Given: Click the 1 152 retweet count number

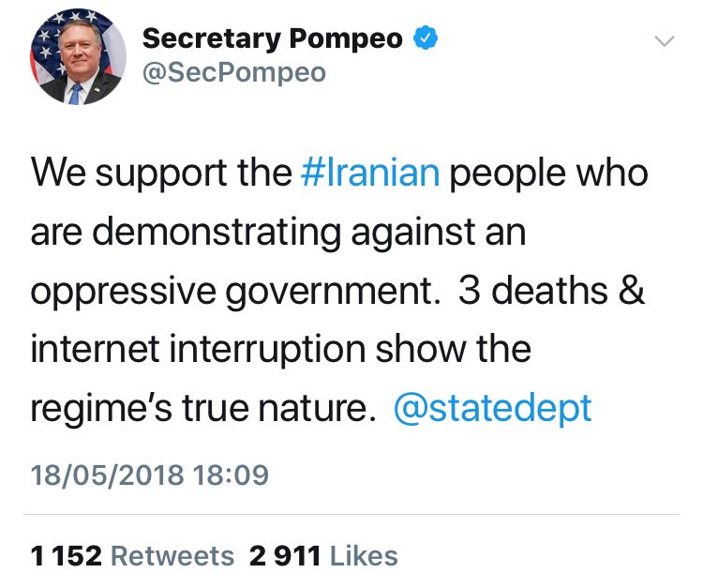Looking at the screenshot, I should tap(66, 555).
